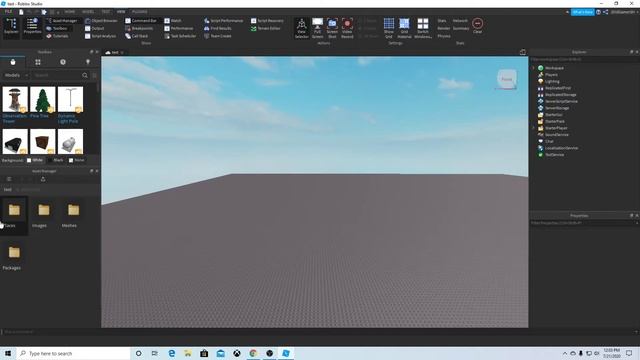
Task: Open the Models category dropdown
Action: pos(15,76)
